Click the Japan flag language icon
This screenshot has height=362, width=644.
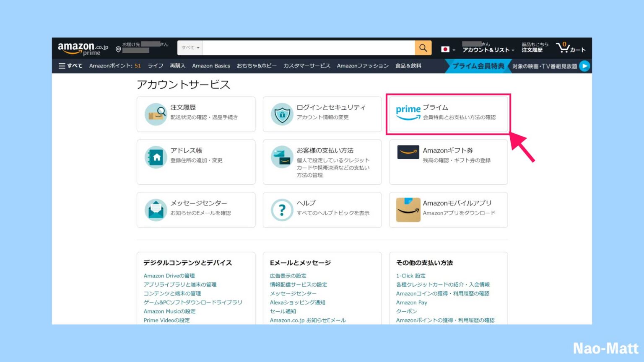click(x=445, y=49)
